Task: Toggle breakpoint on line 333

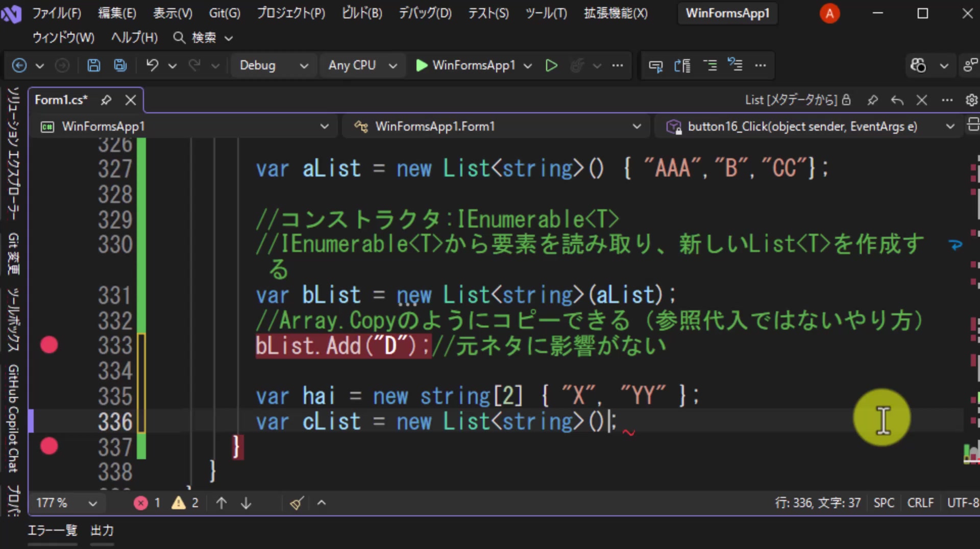Action: pyautogui.click(x=49, y=345)
